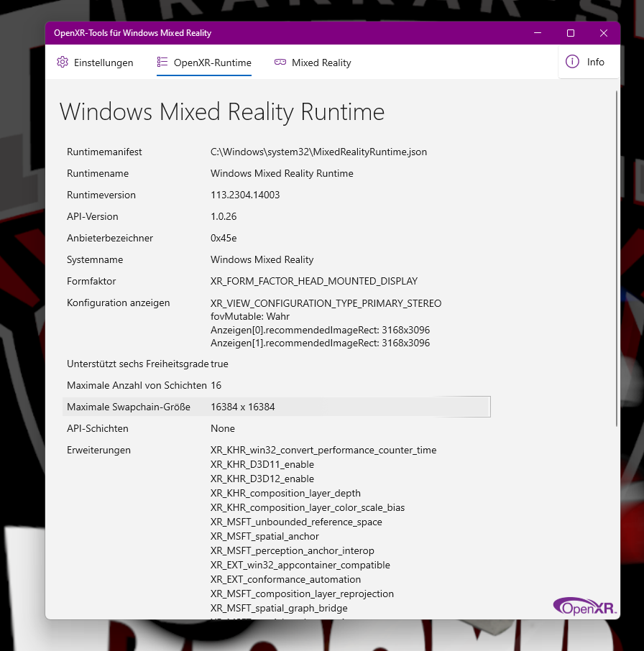Open the Einstellungen tab
Viewport: 644px width, 651px height.
pos(95,63)
